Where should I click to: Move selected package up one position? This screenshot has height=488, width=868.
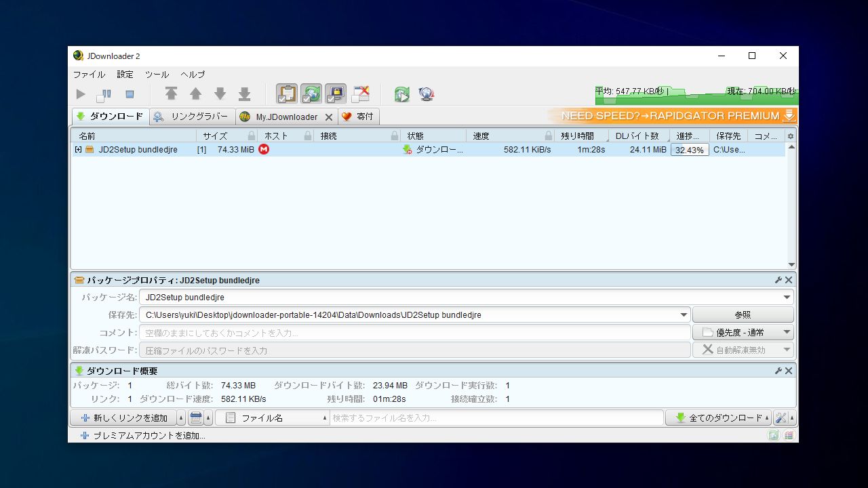click(x=195, y=94)
